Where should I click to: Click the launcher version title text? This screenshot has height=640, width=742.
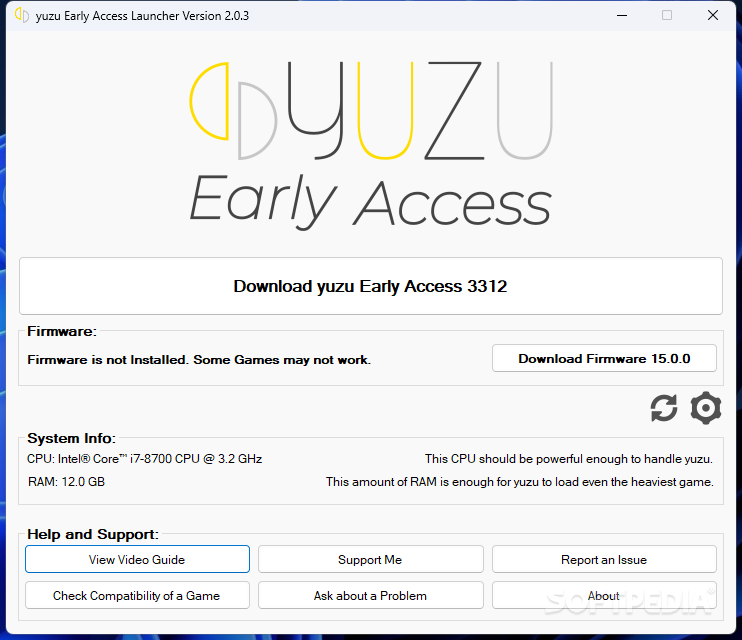(x=142, y=16)
